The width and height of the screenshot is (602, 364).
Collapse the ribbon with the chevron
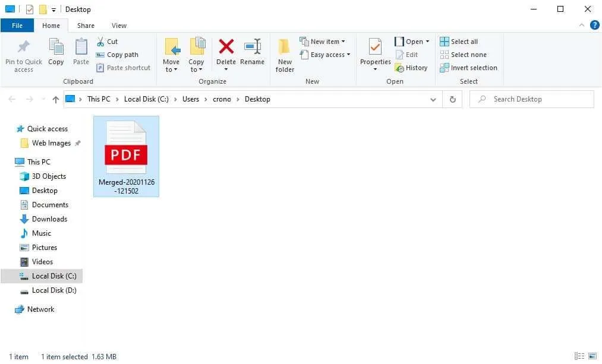point(582,25)
